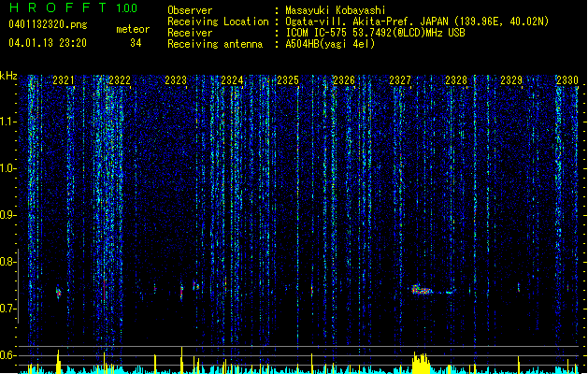Click the 0.7 kHz axis tick label

coord(7,309)
